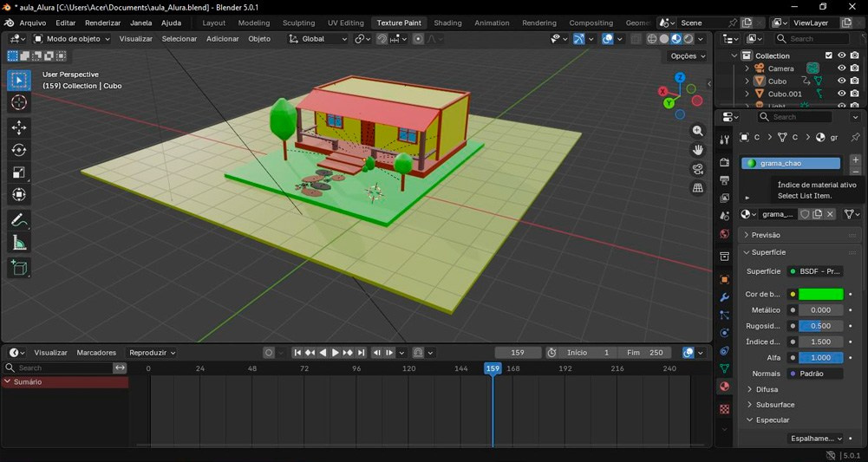Open the Modifiers properties tab
Screen dimensions: 868x462
(x=725, y=297)
